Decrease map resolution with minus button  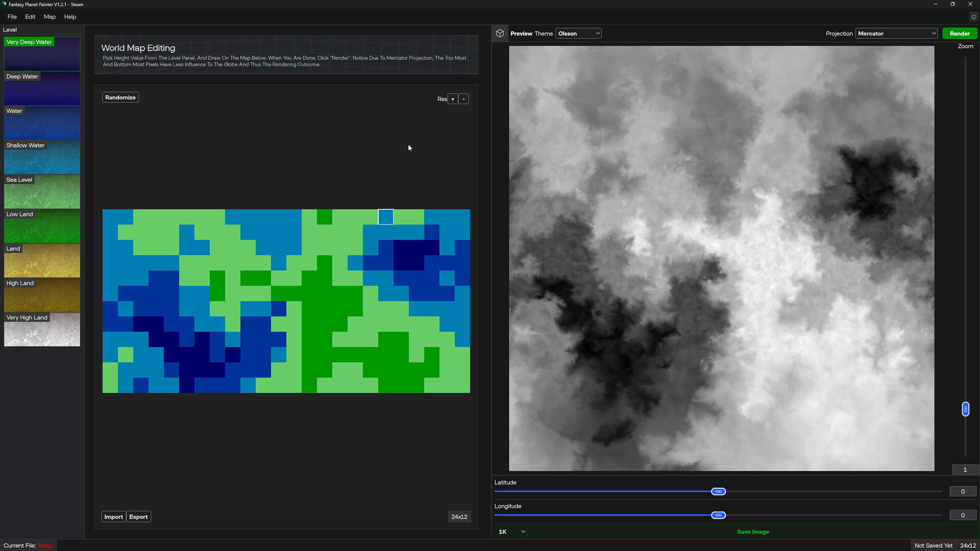coord(463,99)
